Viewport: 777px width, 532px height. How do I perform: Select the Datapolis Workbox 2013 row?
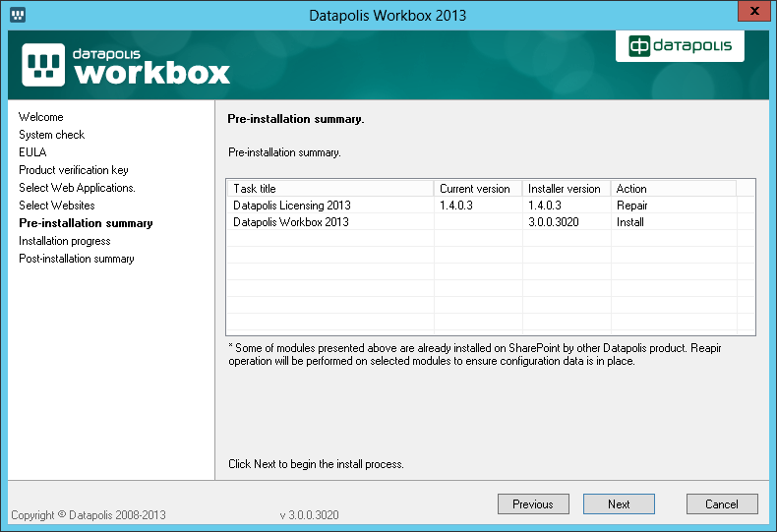pyautogui.click(x=491, y=222)
